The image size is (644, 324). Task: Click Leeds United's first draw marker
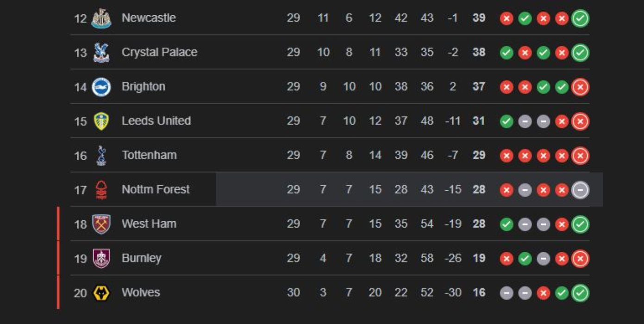[525, 121]
